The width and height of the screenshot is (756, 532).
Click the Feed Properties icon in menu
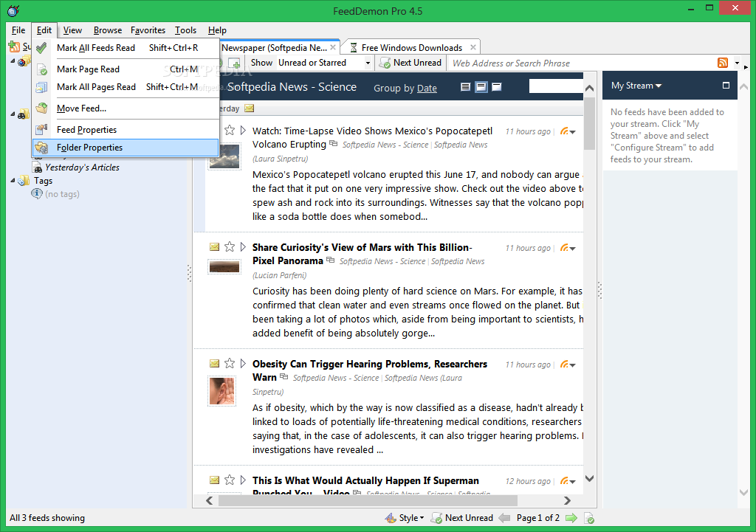pyautogui.click(x=41, y=129)
